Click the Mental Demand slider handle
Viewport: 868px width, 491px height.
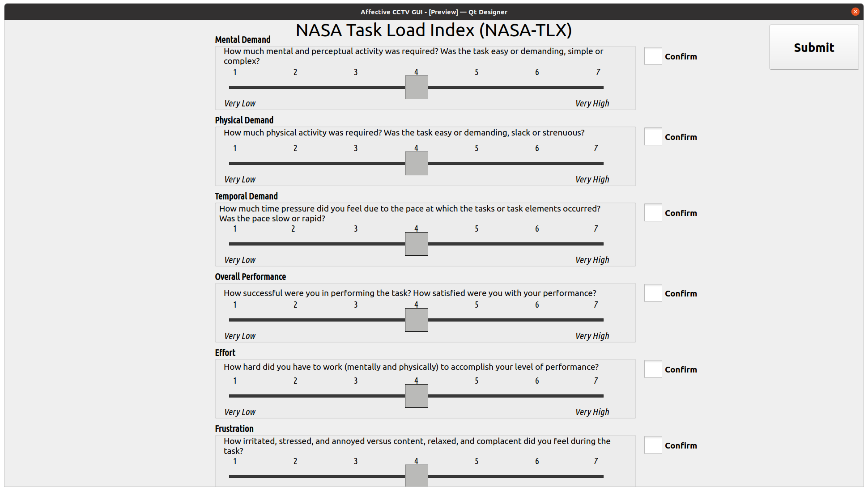pyautogui.click(x=416, y=87)
